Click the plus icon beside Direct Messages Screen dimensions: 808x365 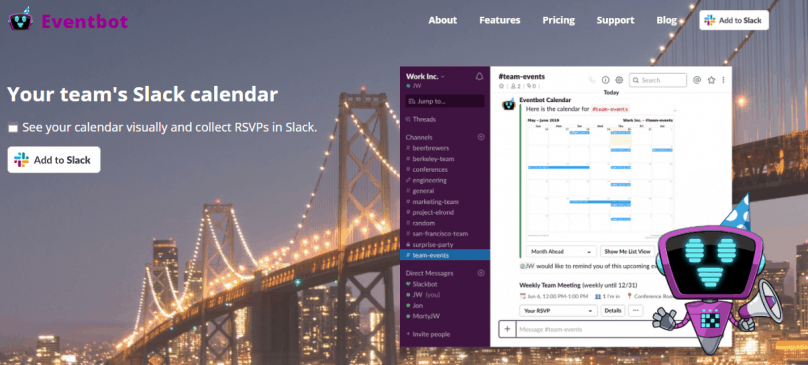481,273
